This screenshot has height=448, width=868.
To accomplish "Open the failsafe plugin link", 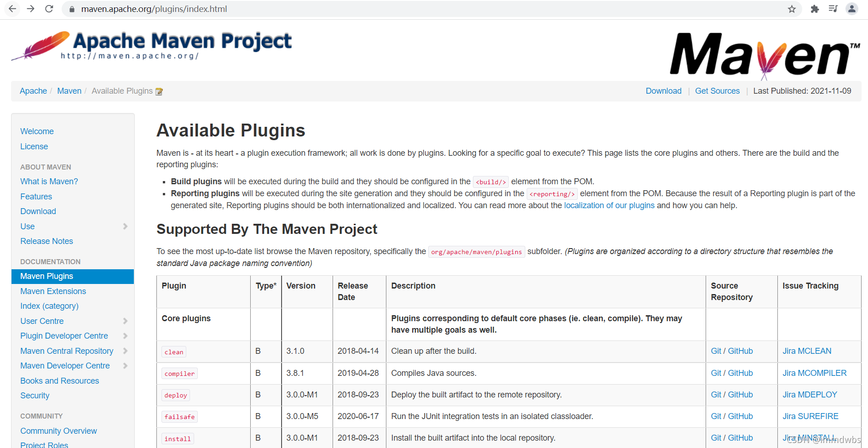I will tap(179, 417).
